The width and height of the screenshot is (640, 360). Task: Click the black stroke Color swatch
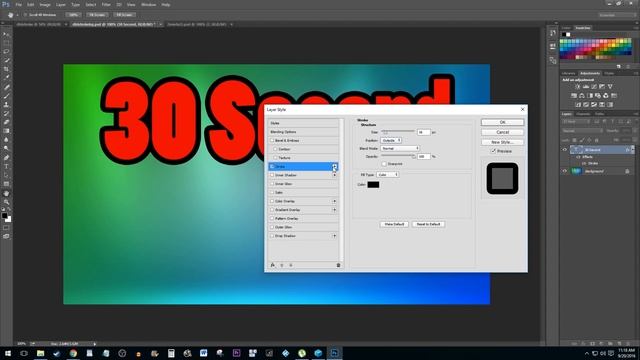click(373, 184)
